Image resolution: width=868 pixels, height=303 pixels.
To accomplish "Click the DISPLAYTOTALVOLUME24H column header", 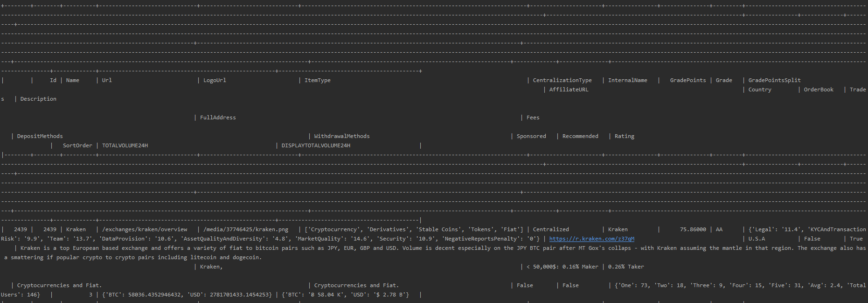I will pyautogui.click(x=316, y=145).
